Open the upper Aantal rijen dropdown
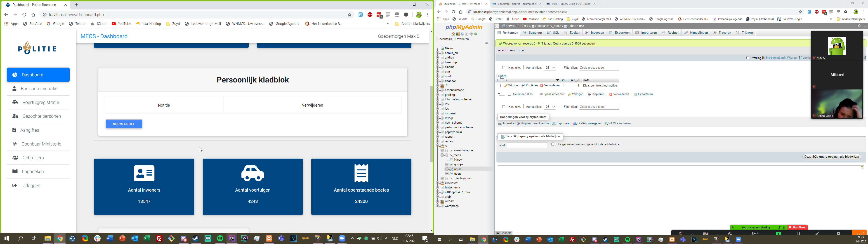Image resolution: width=868 pixels, height=244 pixels. (x=550, y=68)
